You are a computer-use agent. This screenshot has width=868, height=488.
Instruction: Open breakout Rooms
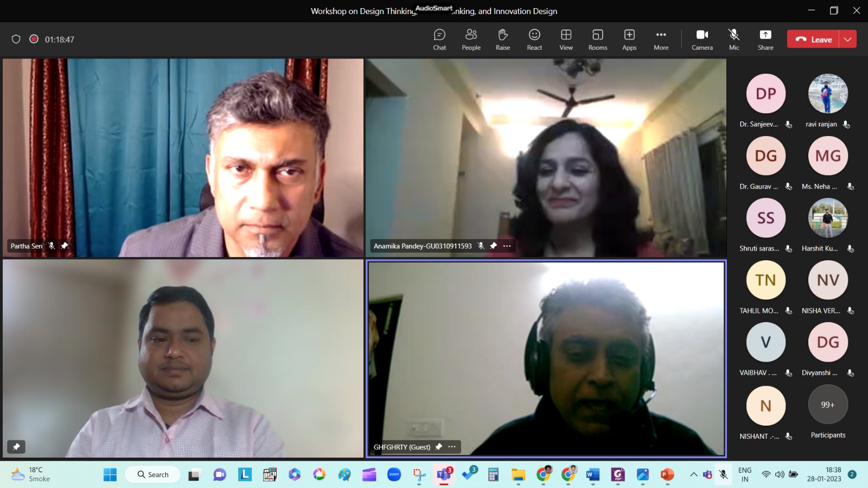pos(597,40)
